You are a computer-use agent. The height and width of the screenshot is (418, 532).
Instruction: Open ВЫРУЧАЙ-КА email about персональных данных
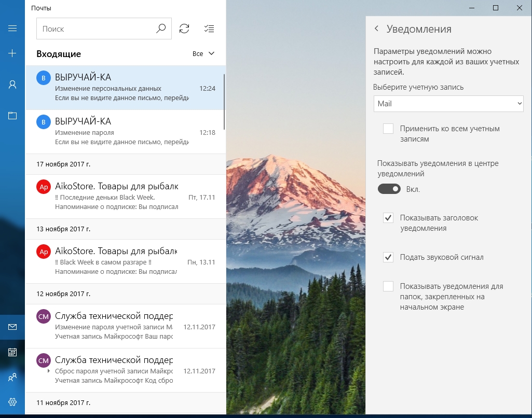(x=126, y=88)
